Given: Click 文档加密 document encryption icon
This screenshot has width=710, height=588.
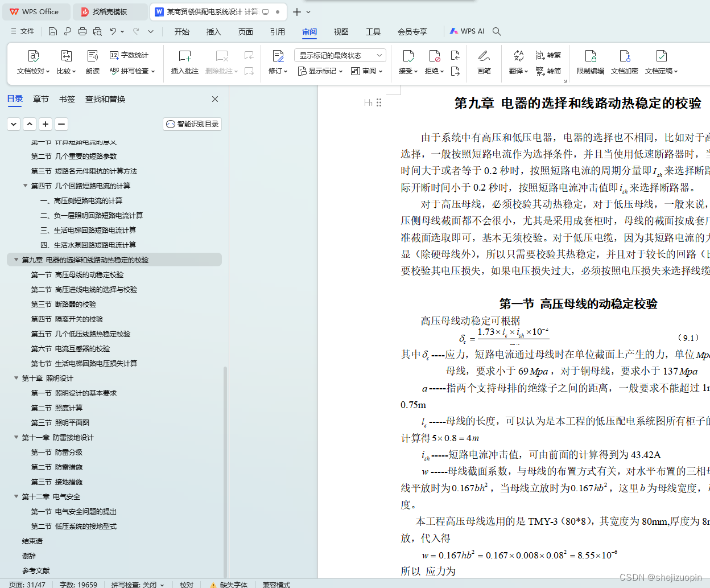Looking at the screenshot, I should (625, 56).
